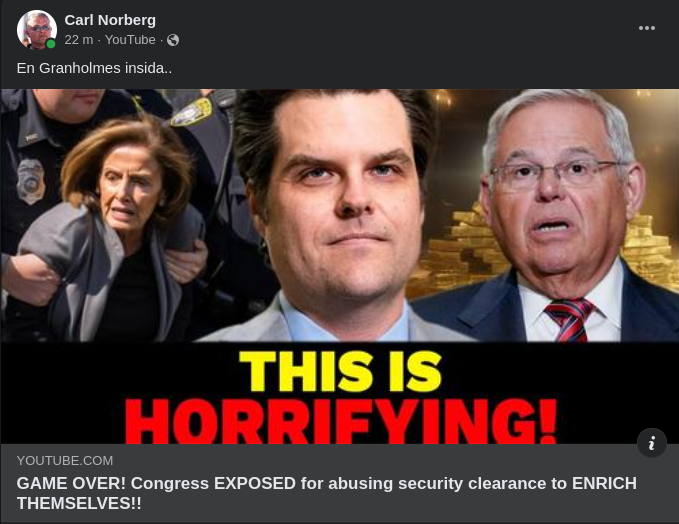Screen dimensions: 679x524
Task: Click the woman held by police officers
Action: (x=117, y=225)
